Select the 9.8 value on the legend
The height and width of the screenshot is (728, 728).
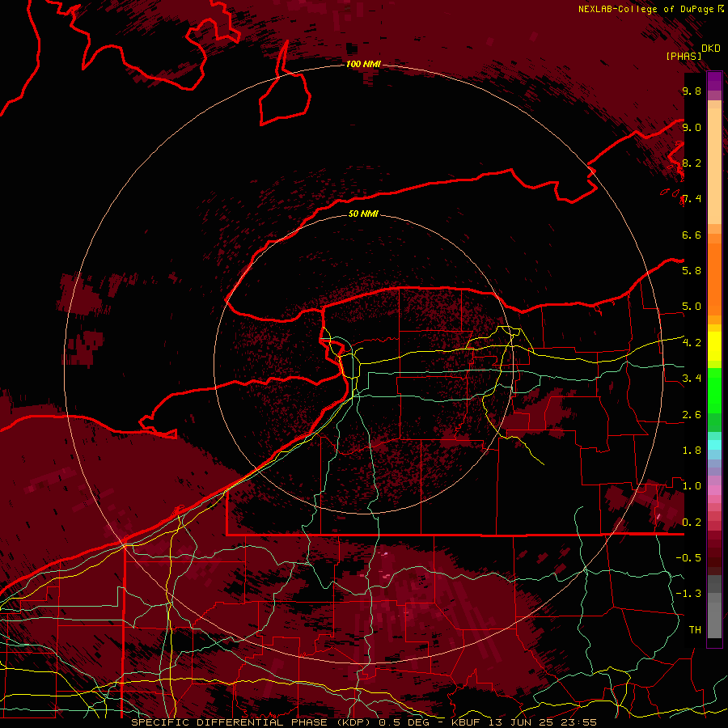[692, 91]
